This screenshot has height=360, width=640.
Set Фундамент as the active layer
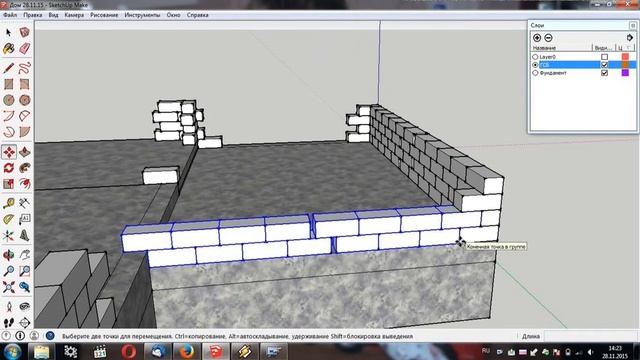coord(535,73)
